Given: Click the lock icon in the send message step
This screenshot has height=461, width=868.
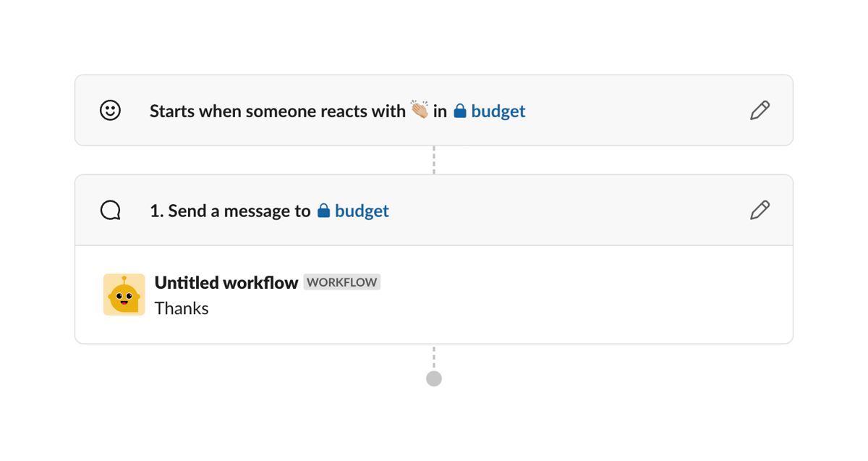Looking at the screenshot, I should coord(324,210).
